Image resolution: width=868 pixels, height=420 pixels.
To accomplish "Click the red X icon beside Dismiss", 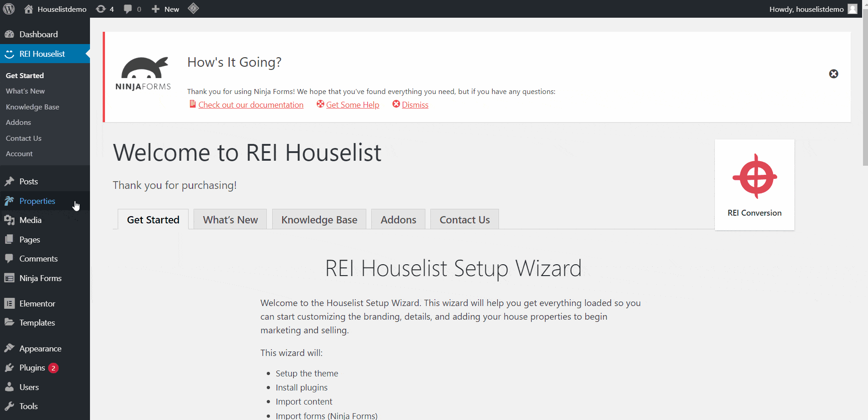I will click(x=396, y=104).
